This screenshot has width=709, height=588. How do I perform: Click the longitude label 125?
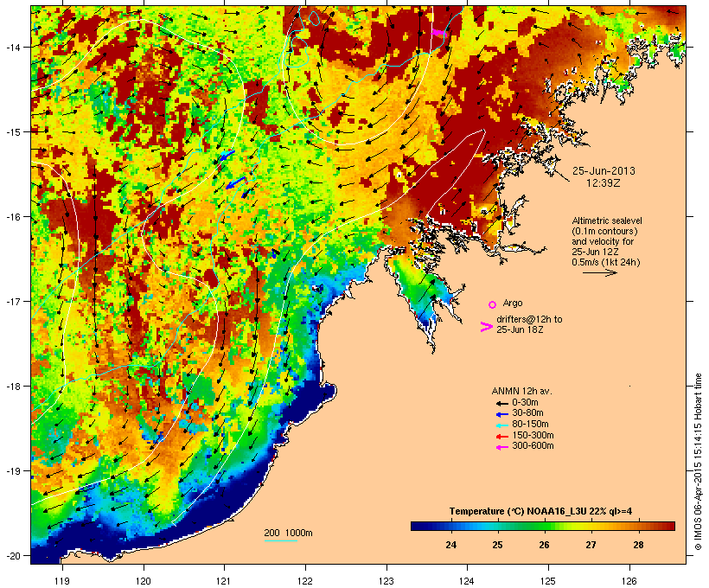548,581
